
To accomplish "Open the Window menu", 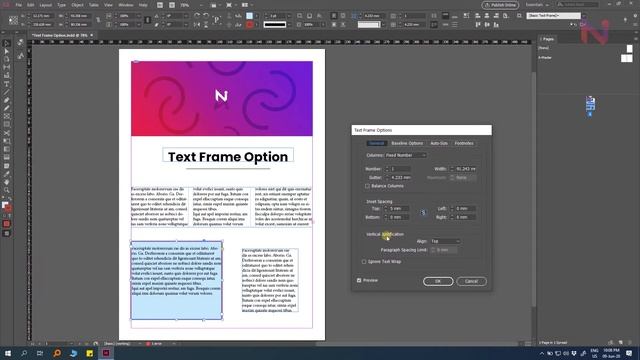I will click(x=125, y=5).
